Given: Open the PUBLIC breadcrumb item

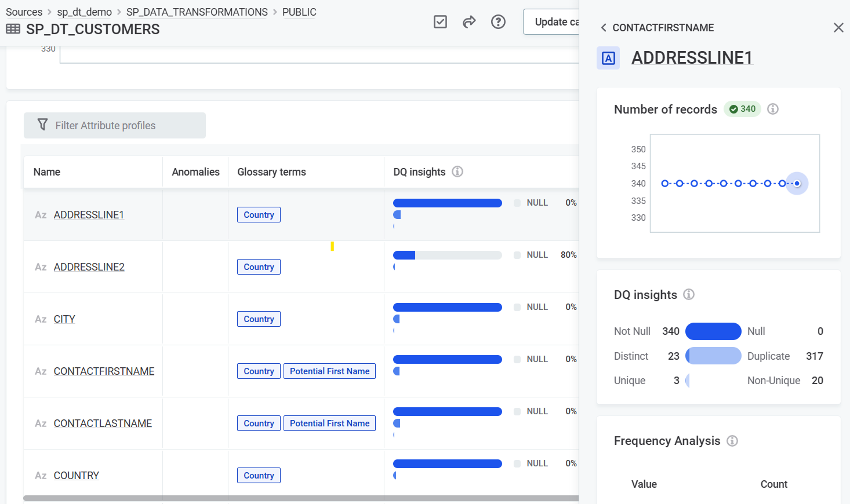Looking at the screenshot, I should click(299, 12).
